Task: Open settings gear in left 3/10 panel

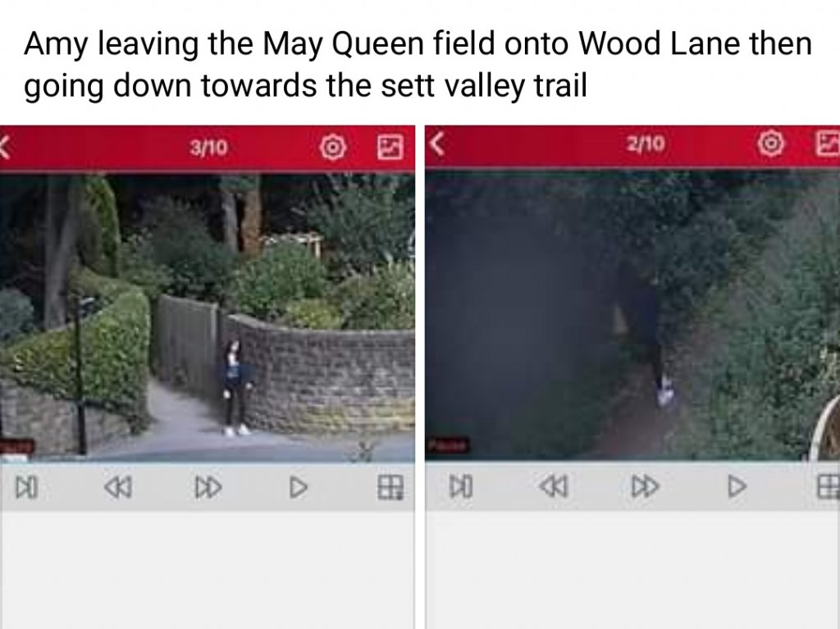Action: tap(332, 148)
